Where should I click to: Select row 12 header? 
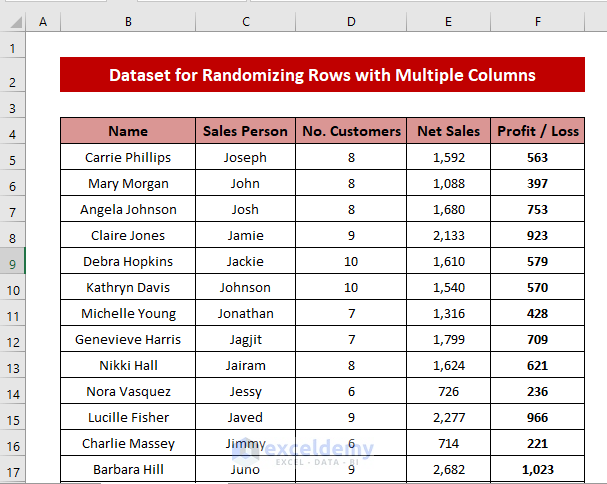coord(12,339)
